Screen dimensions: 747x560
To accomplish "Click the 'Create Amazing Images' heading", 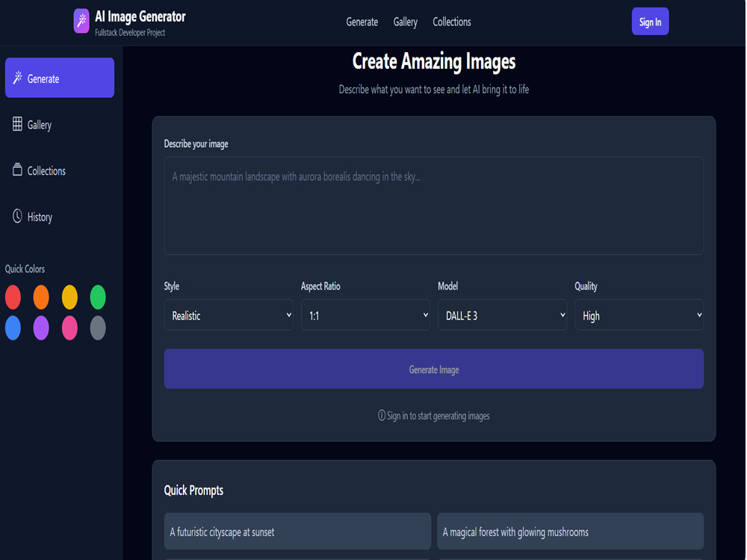I will pyautogui.click(x=433, y=61).
